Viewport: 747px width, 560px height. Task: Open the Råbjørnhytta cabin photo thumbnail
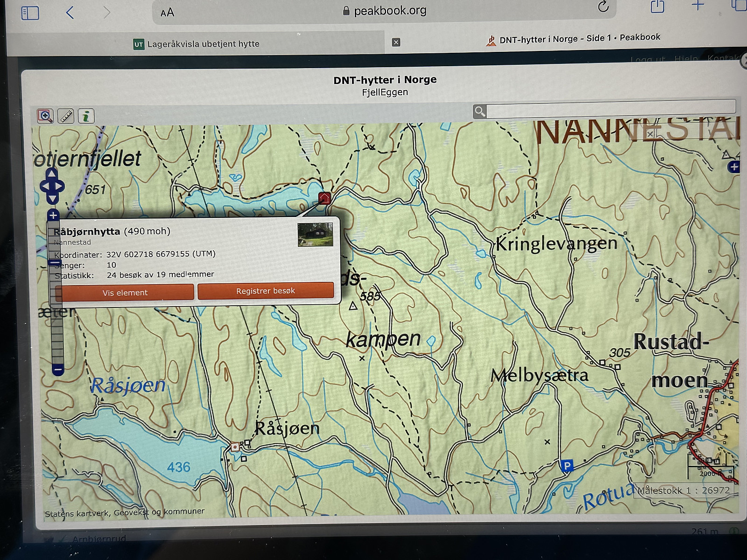(315, 235)
